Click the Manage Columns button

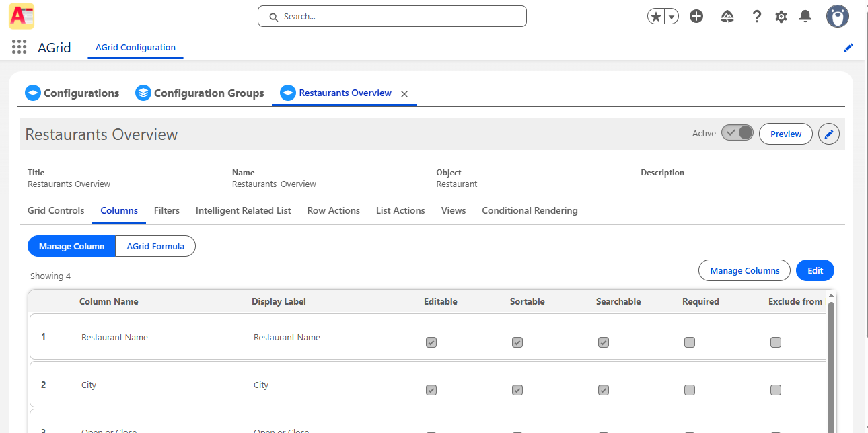click(x=744, y=270)
